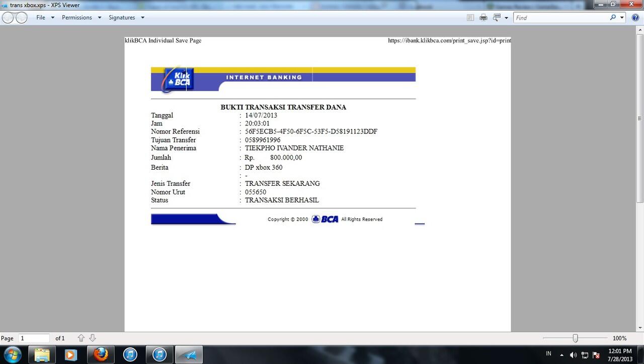Click the time 20:03:01
Viewport: 644px width, 364px height.
click(258, 123)
